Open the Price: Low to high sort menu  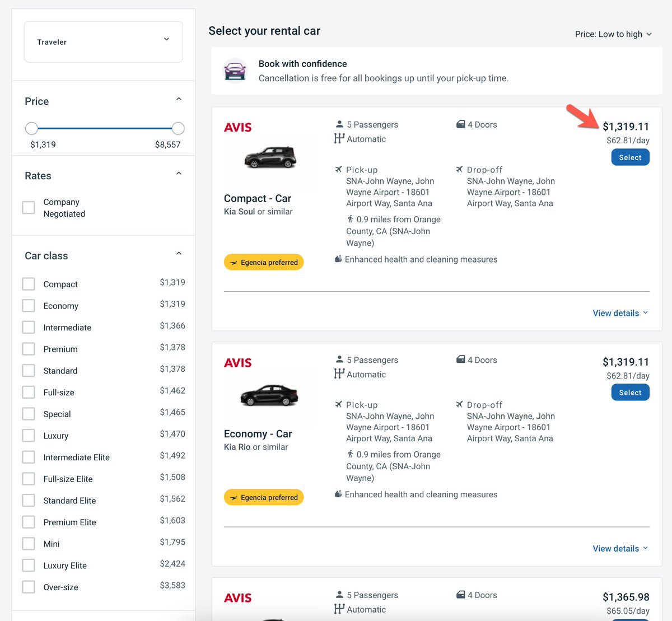point(613,34)
